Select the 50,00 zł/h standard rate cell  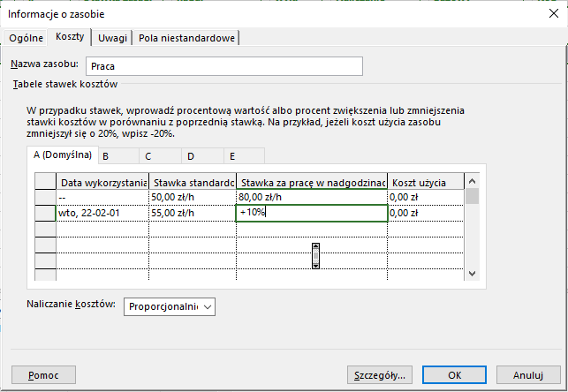pyautogui.click(x=192, y=197)
